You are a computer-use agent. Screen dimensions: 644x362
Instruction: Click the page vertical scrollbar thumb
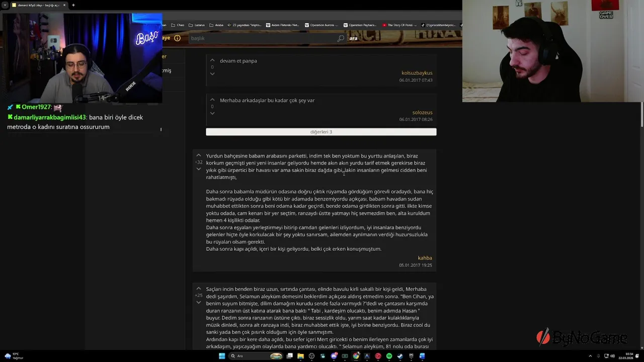tap(642, 114)
